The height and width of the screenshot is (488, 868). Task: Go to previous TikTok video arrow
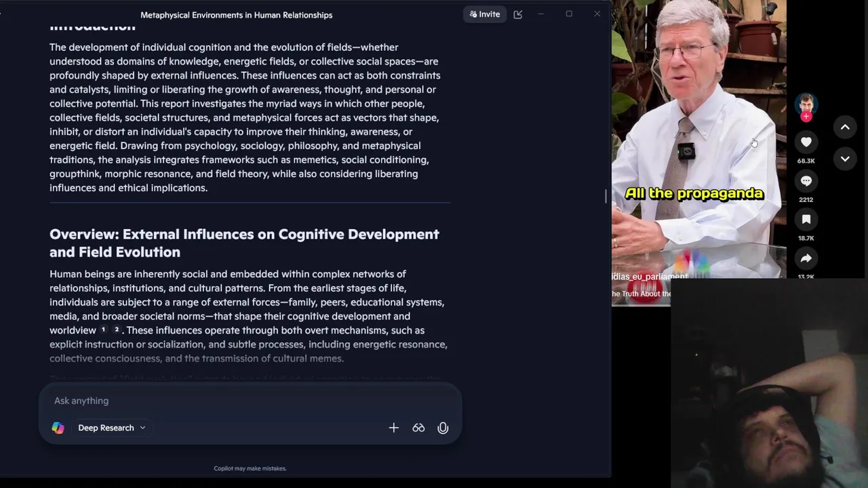845,127
